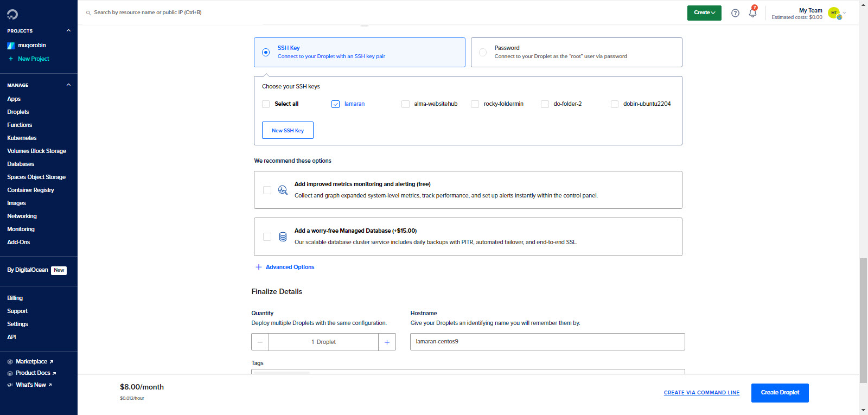Click the Droplet quantity field
The width and height of the screenshot is (868, 415).
pyautogui.click(x=323, y=342)
